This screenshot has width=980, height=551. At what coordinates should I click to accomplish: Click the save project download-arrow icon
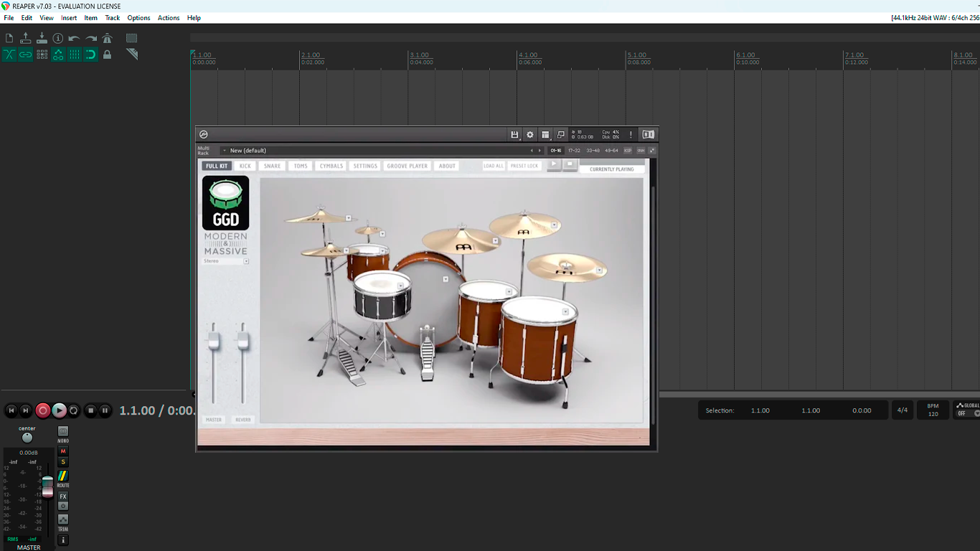pyautogui.click(x=42, y=38)
